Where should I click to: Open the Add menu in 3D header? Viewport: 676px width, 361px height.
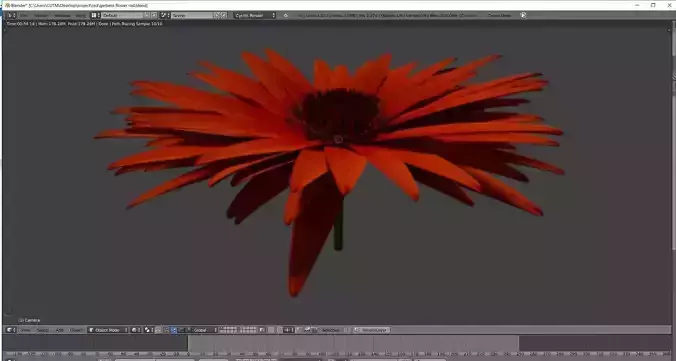point(59,330)
